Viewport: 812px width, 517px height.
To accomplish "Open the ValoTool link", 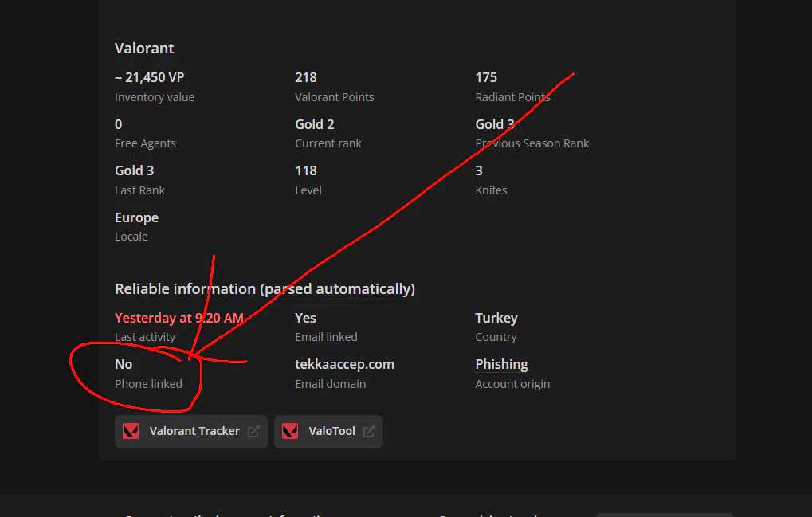I will pos(331,431).
